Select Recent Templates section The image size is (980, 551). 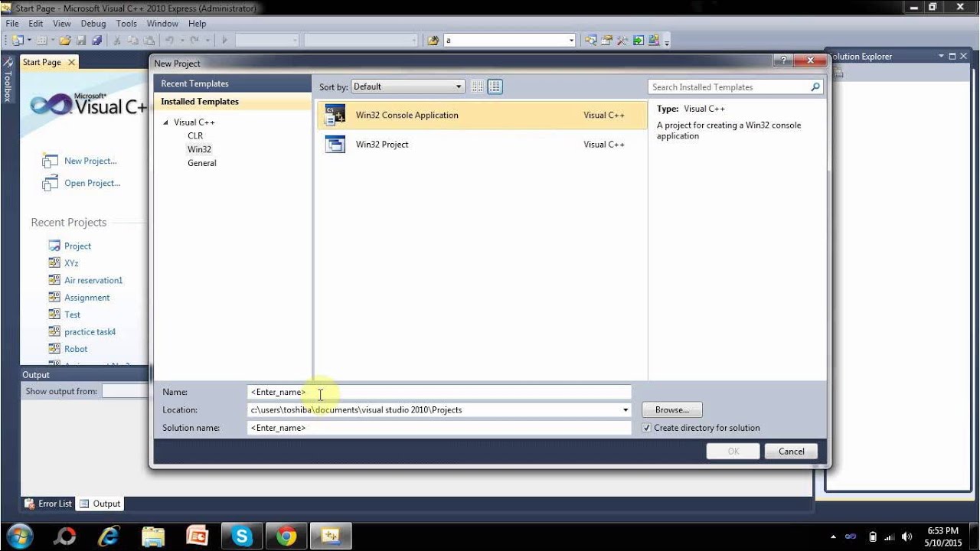(x=233, y=83)
